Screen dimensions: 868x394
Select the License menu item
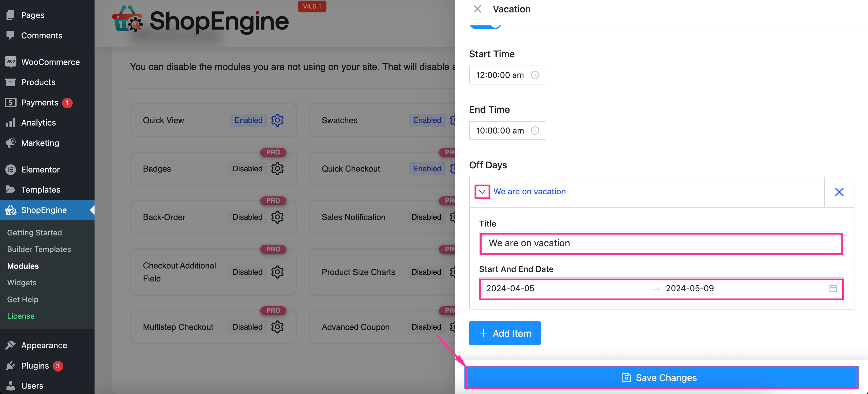click(20, 316)
